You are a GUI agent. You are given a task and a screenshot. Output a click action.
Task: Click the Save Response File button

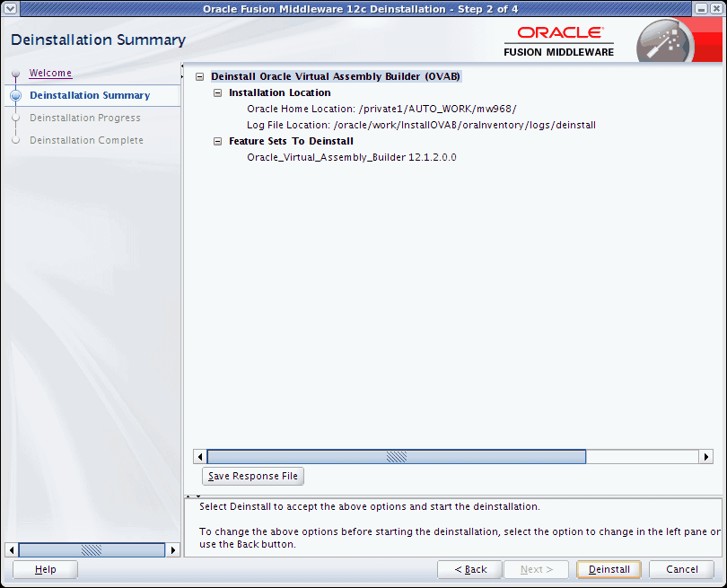point(253,477)
